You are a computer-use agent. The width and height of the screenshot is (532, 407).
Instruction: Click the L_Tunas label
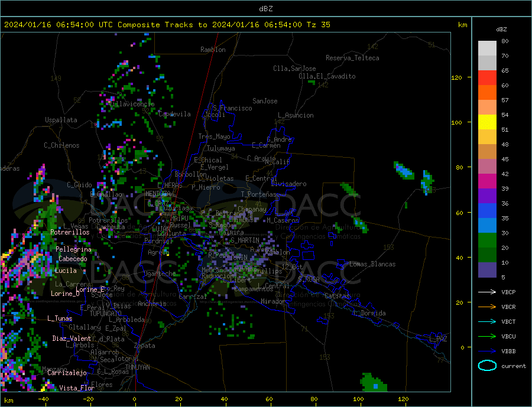click(x=60, y=318)
